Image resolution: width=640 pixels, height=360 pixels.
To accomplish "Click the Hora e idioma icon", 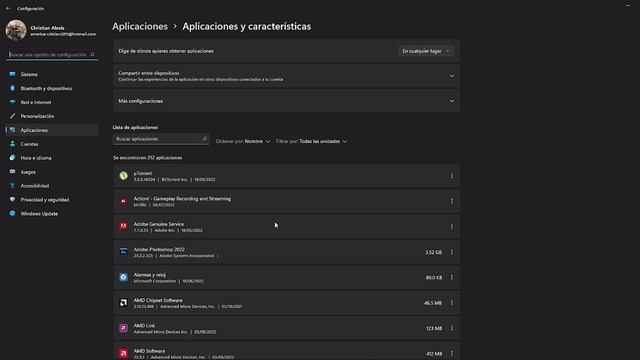I will coord(12,158).
